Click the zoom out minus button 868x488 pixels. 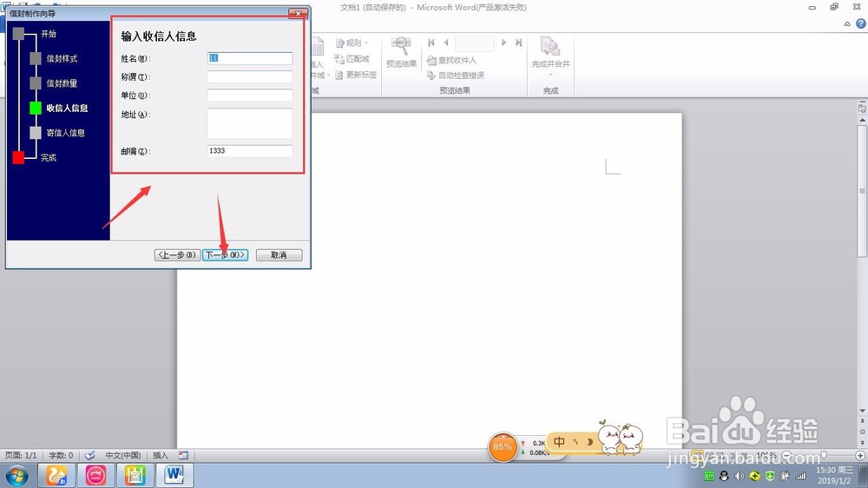[787, 455]
